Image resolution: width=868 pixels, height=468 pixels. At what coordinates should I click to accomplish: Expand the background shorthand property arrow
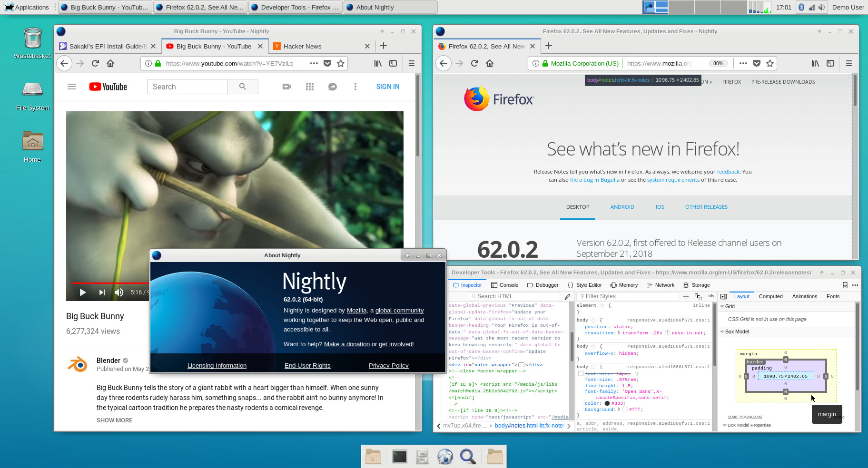pyautogui.click(x=619, y=409)
